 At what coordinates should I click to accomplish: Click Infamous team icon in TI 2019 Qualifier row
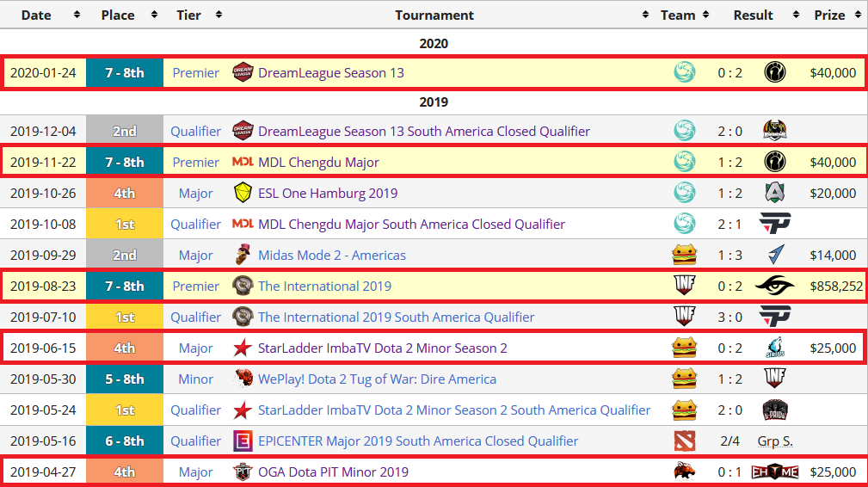pyautogui.click(x=684, y=317)
